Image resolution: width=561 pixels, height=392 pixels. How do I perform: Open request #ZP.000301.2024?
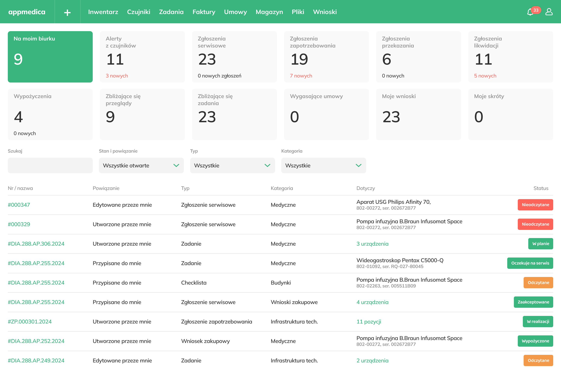[30, 322]
